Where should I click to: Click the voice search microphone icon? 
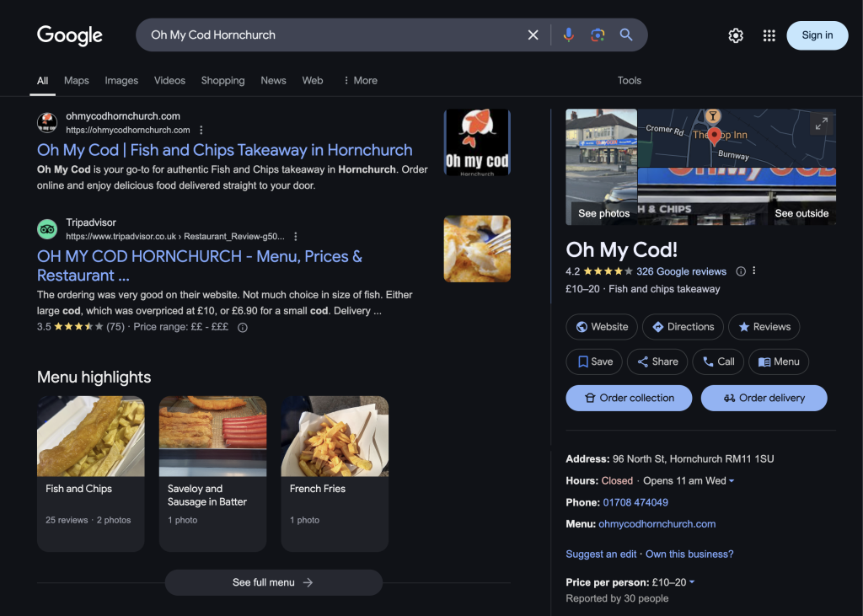[569, 35]
